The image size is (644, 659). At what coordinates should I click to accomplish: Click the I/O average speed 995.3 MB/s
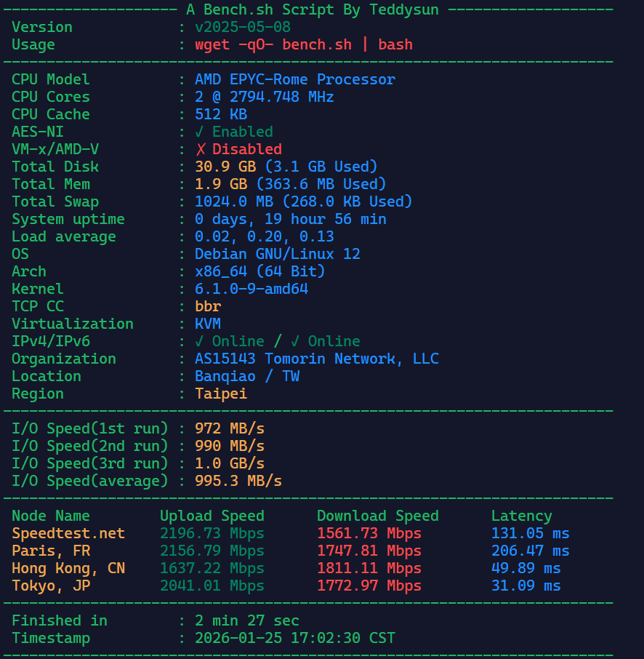(x=238, y=481)
